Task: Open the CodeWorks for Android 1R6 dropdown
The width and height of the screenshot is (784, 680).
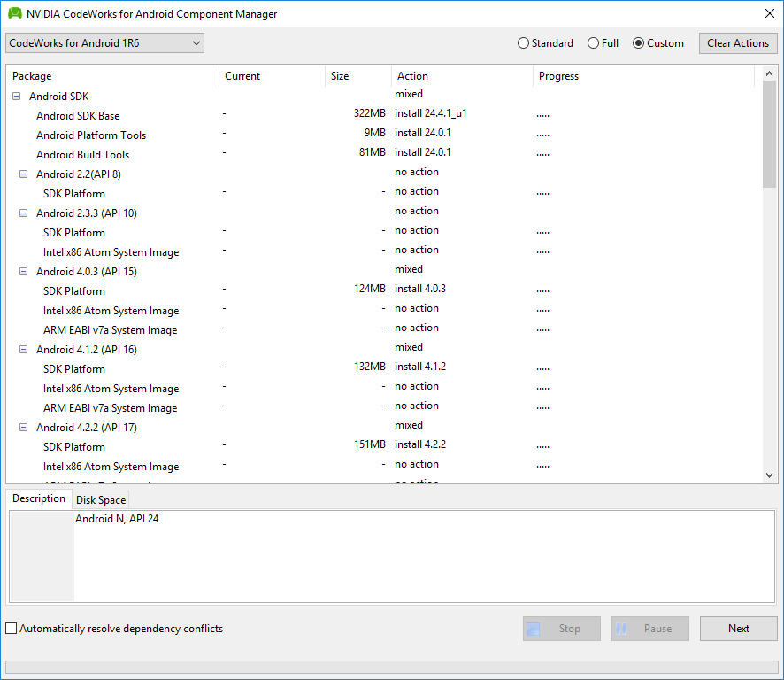Action: coord(196,42)
